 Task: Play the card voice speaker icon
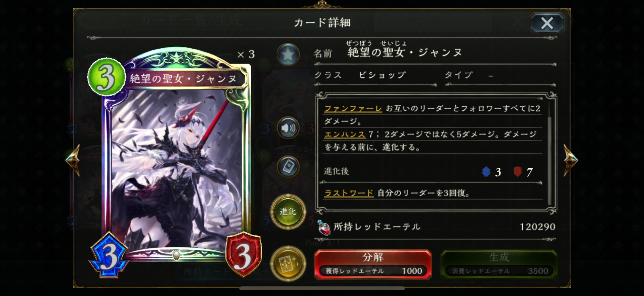click(288, 128)
